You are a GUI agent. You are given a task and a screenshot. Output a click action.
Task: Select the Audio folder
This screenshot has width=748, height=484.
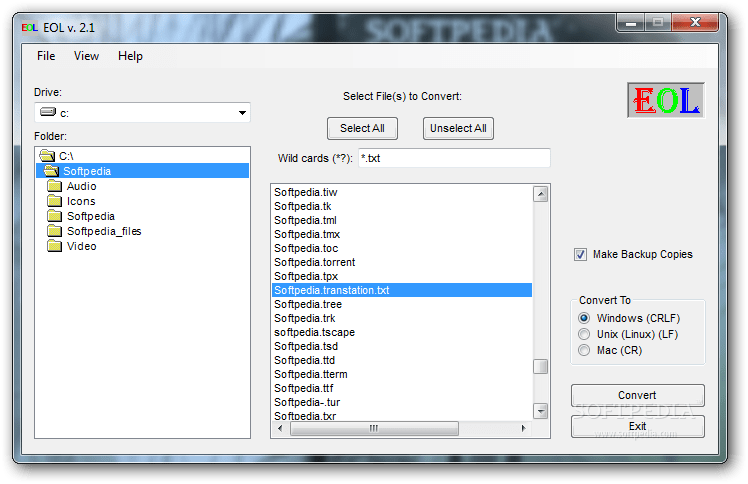point(82,186)
